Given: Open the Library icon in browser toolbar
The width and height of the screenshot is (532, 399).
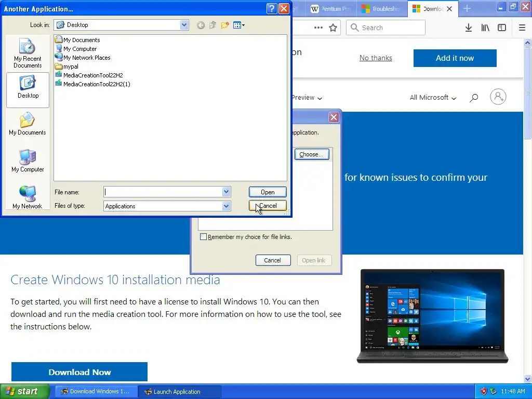Looking at the screenshot, I should [485, 28].
